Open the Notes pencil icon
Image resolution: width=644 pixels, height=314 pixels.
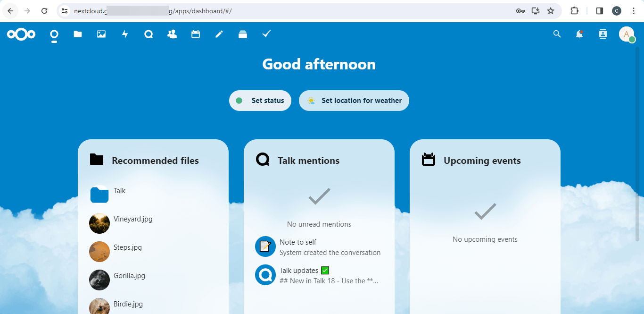point(219,34)
